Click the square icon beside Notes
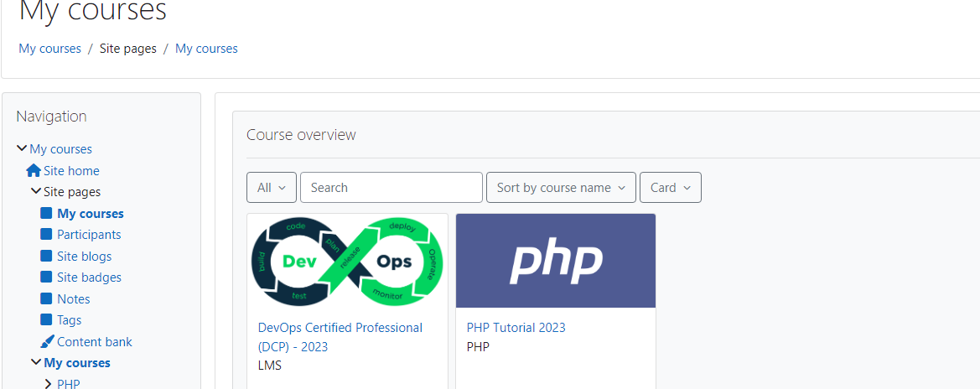This screenshot has width=980, height=389. [47, 299]
